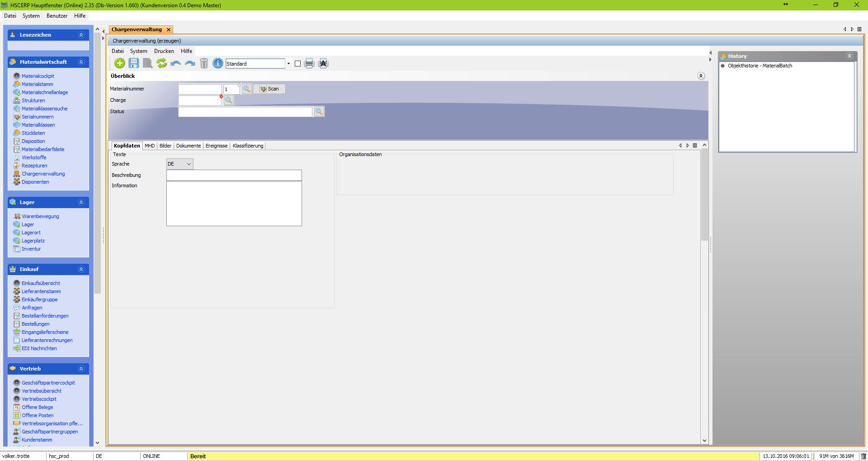Click trash icon in bottom status bar
This screenshot has height=461, width=868.
863,456
